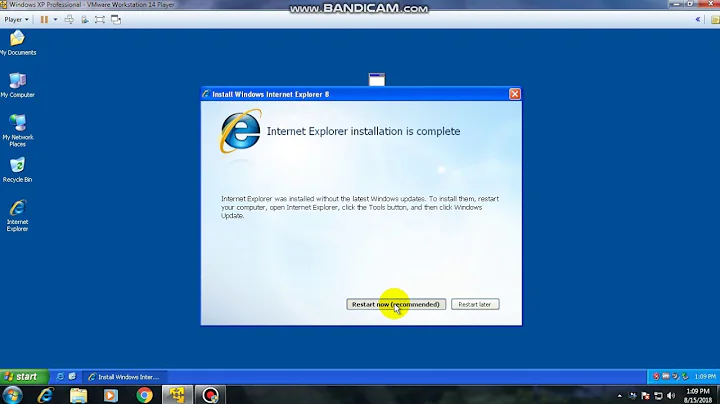This screenshot has height=404, width=720.
Task: Click host network tray icon
Action: click(x=658, y=396)
